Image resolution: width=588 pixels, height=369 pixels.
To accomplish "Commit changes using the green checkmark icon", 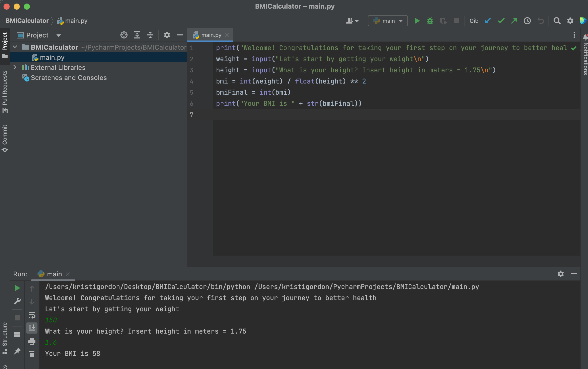I will tap(501, 21).
